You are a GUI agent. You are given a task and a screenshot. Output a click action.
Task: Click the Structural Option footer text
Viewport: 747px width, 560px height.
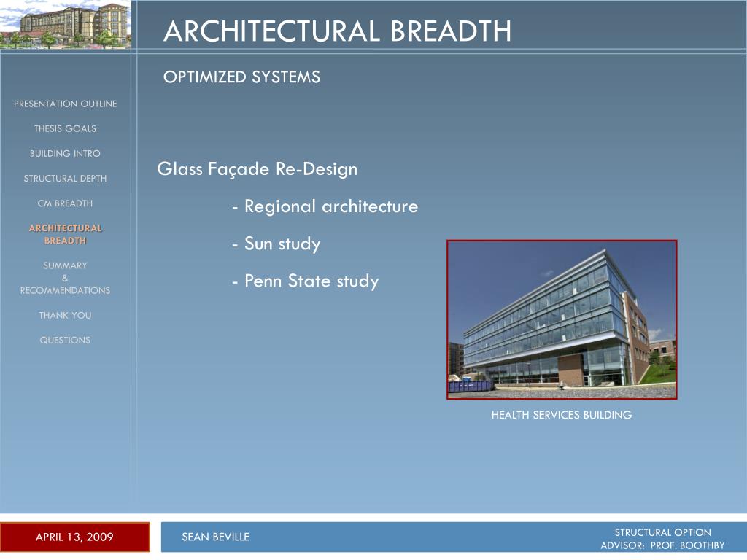point(662,532)
